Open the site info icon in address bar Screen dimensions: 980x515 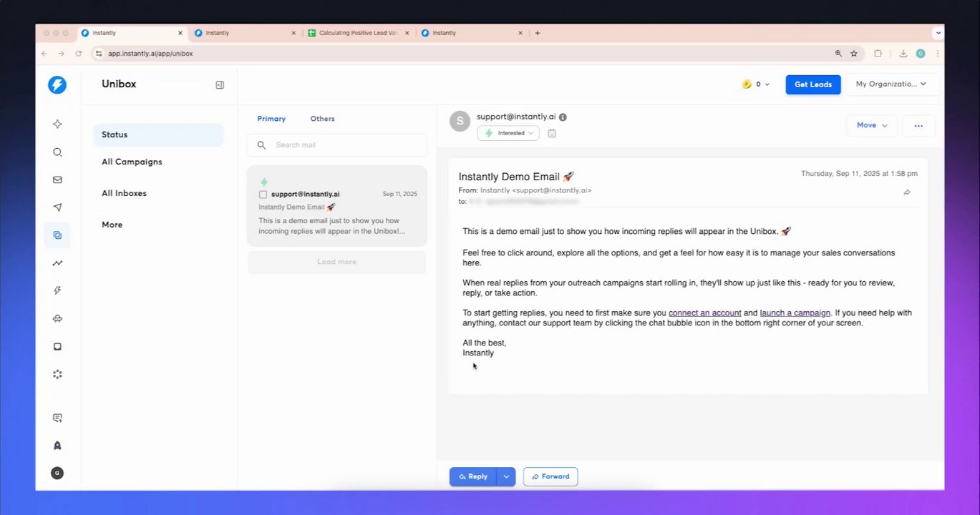click(x=100, y=53)
